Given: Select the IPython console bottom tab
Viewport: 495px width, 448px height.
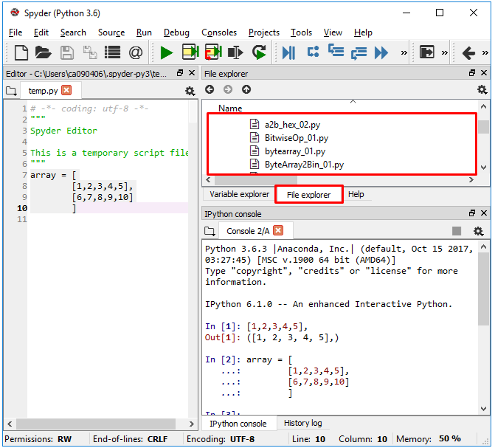Looking at the screenshot, I should (x=238, y=424).
